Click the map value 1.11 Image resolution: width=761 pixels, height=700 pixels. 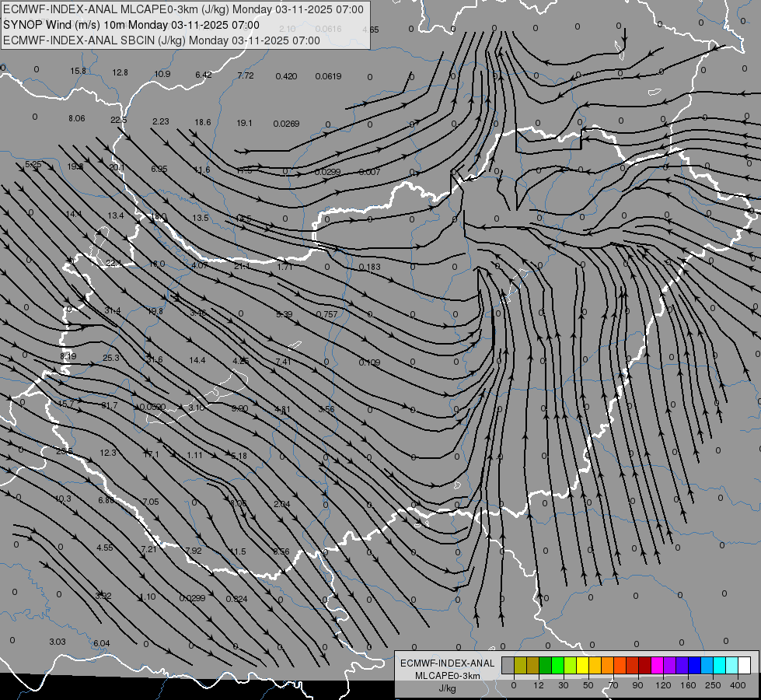click(x=194, y=455)
